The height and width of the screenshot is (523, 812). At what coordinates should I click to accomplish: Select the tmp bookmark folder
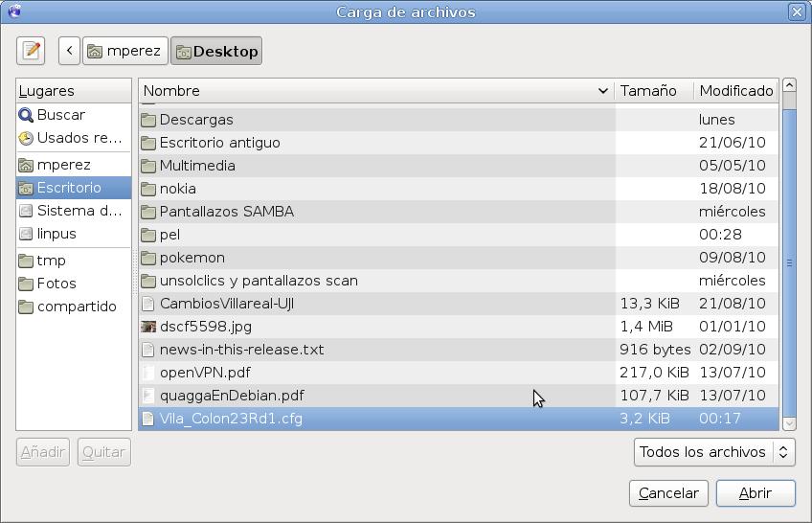click(52, 261)
